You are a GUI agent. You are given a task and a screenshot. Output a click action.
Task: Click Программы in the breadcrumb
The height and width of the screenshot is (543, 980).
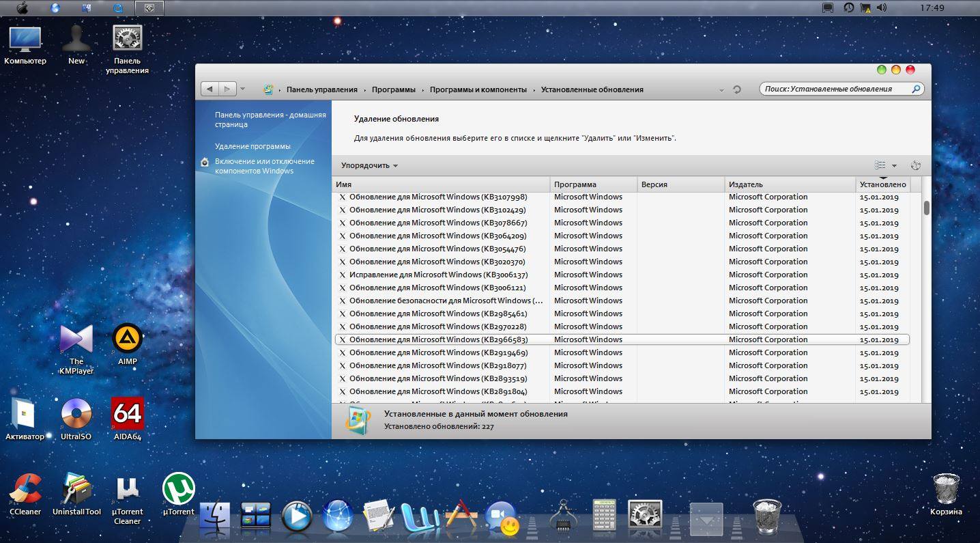[394, 89]
